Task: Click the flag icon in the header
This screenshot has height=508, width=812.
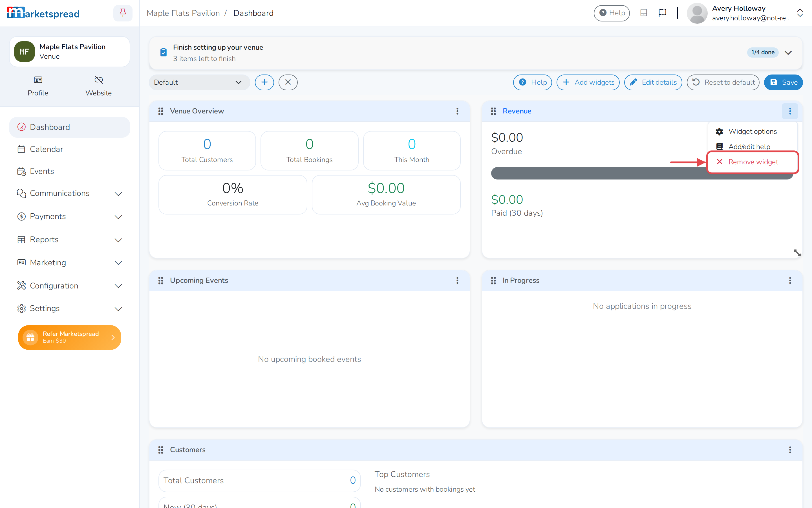Action: coord(662,13)
